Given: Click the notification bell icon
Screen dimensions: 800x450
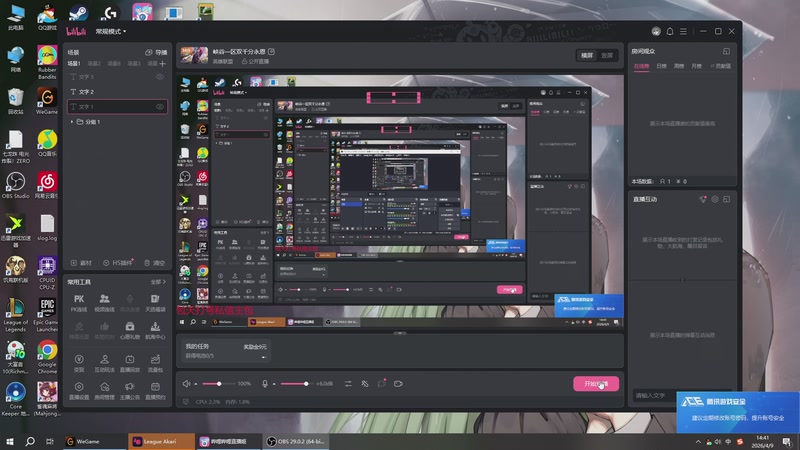Looking at the screenshot, I should click(x=670, y=31).
